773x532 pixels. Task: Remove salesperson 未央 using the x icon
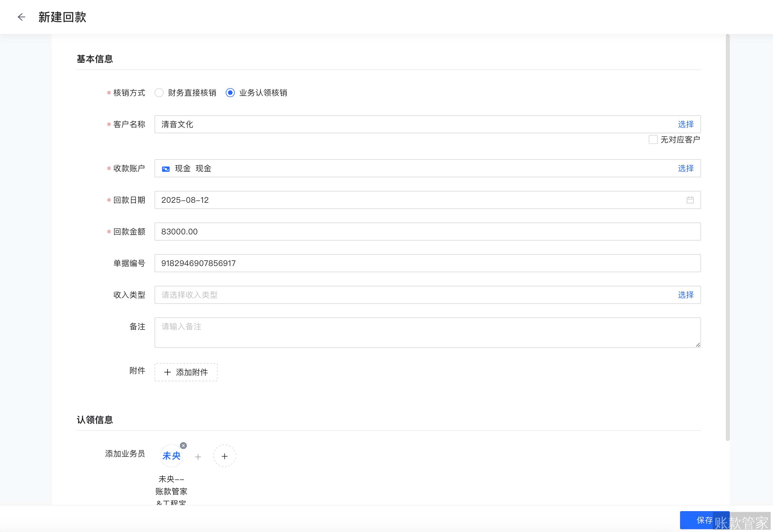(x=184, y=446)
